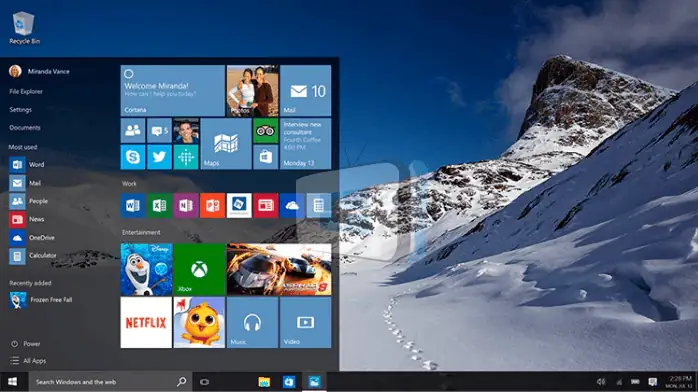Open the Action Center notifications icon
The image size is (698, 392).
(x=653, y=382)
